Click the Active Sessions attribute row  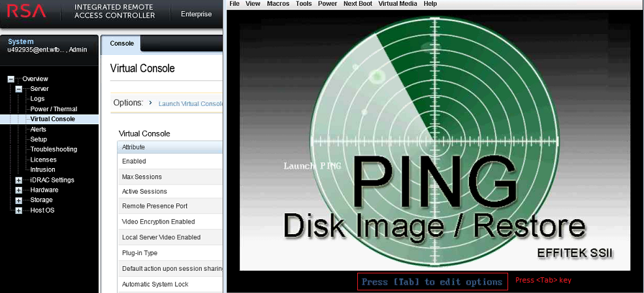click(x=170, y=192)
